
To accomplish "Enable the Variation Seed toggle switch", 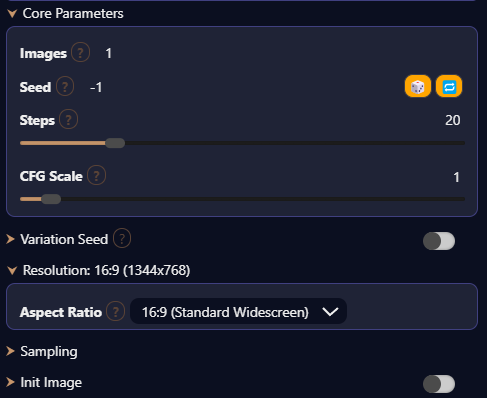I will point(439,241).
